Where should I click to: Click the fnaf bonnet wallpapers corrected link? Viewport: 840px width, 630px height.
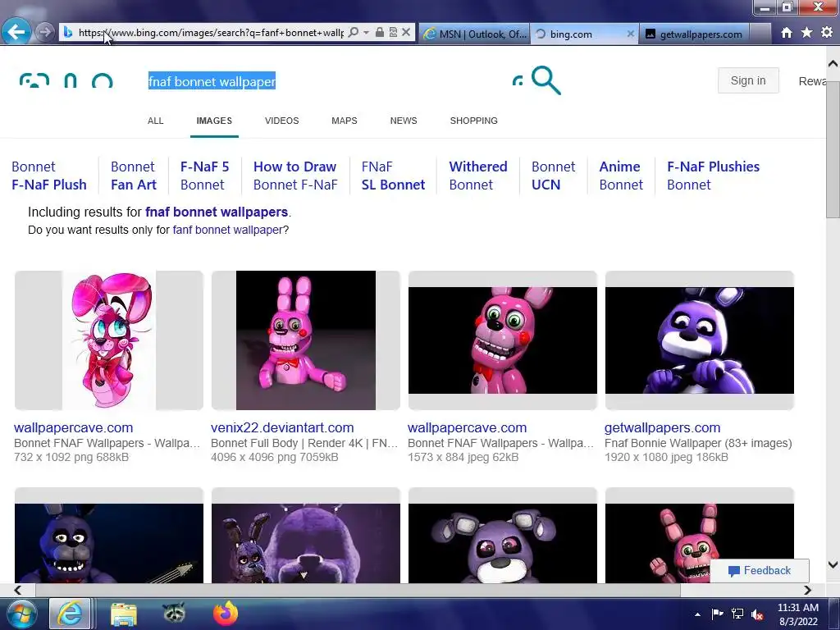pos(217,212)
